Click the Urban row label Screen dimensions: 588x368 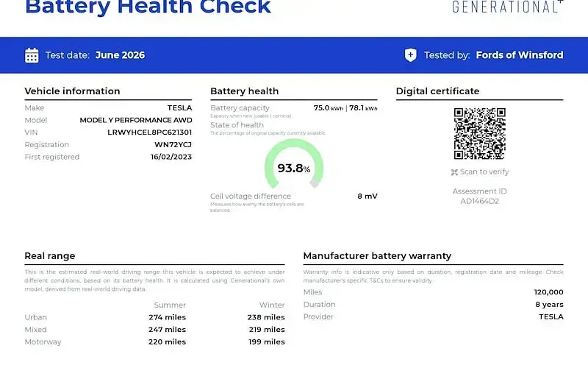tap(35, 317)
